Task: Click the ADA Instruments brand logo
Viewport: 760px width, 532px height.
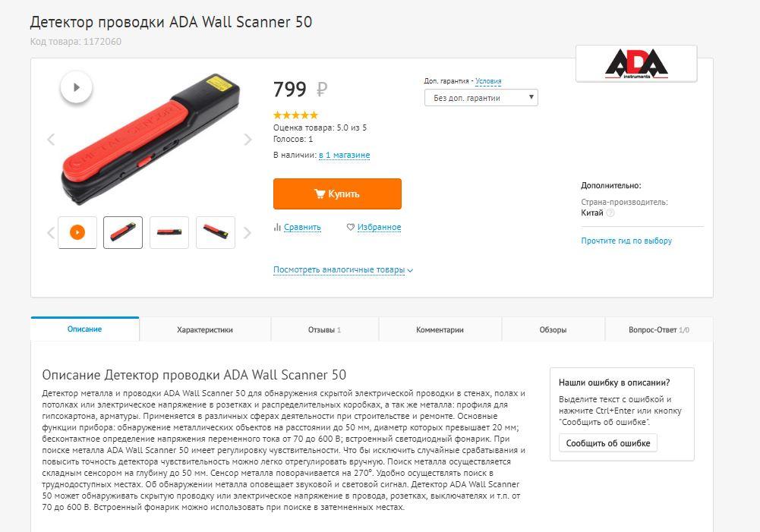Action: pos(636,64)
